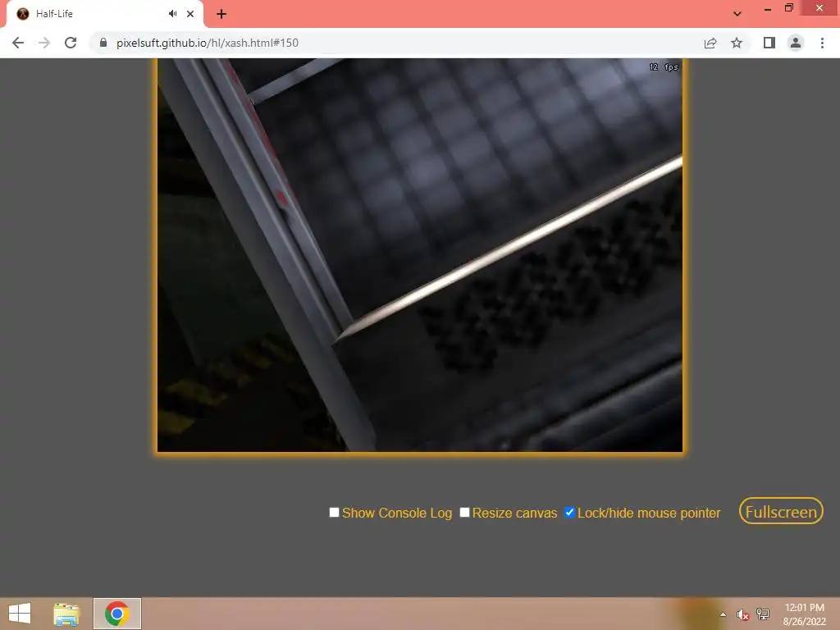View site information lock icon
Screen dimensions: 840x630
[x=103, y=43]
